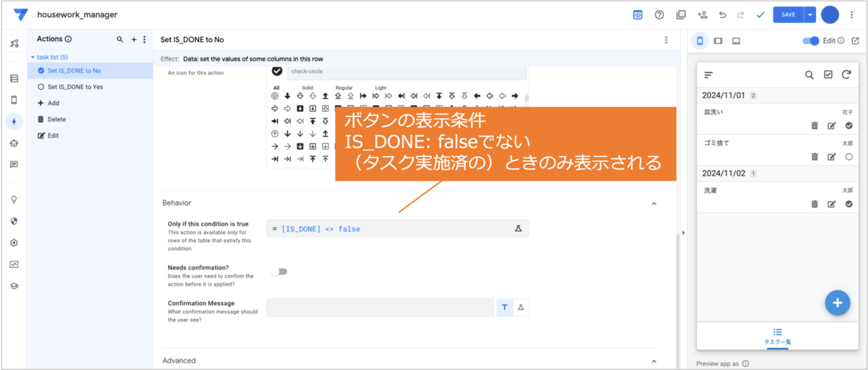Open the Settings hexagon-gear sidebar icon

(x=14, y=243)
